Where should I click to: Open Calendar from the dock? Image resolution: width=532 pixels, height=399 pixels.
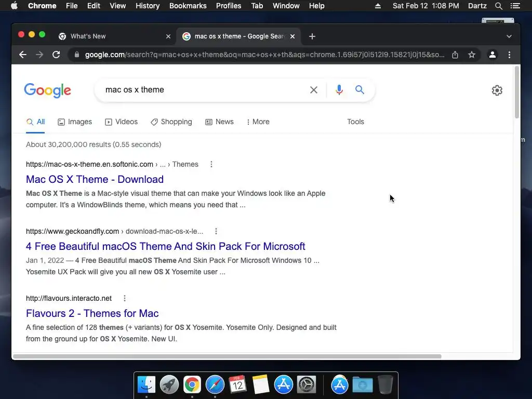tap(237, 385)
